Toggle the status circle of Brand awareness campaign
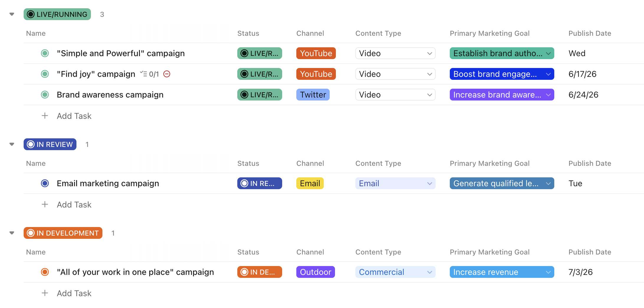 coord(45,95)
